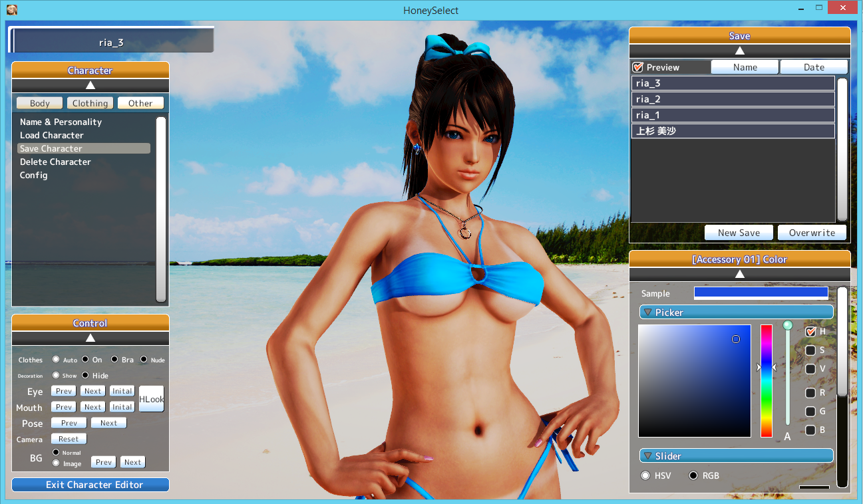Collapse the Picker section
Viewport: 863px width, 504px height.
(x=647, y=312)
